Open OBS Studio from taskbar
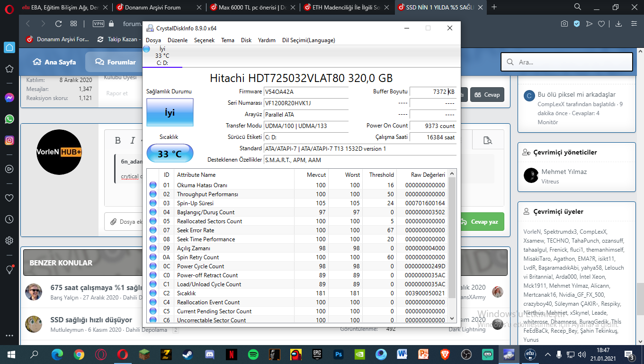This screenshot has height=364, width=644. click(x=466, y=354)
